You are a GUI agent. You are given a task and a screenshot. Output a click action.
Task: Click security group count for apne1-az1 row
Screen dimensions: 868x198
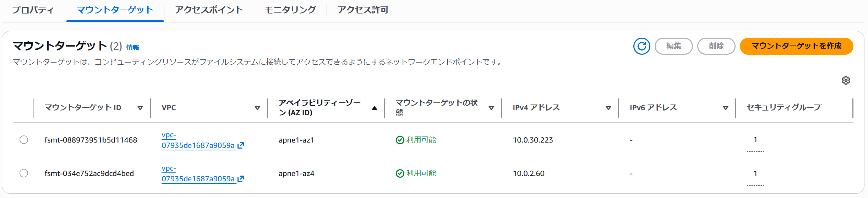(x=755, y=140)
